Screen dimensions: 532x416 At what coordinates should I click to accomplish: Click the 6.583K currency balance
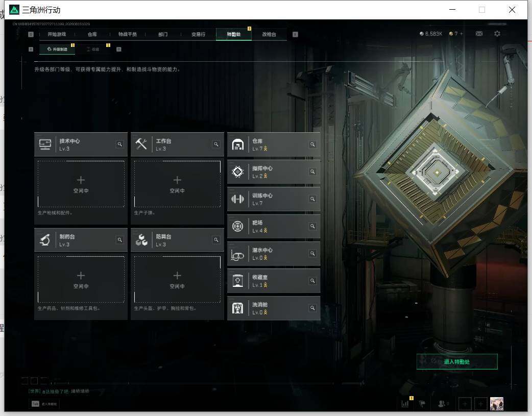tap(431, 34)
